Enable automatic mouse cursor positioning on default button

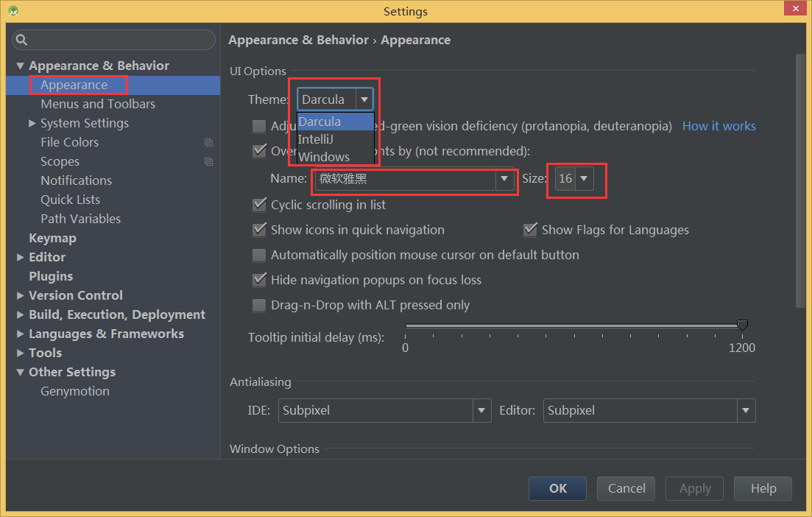[259, 256]
